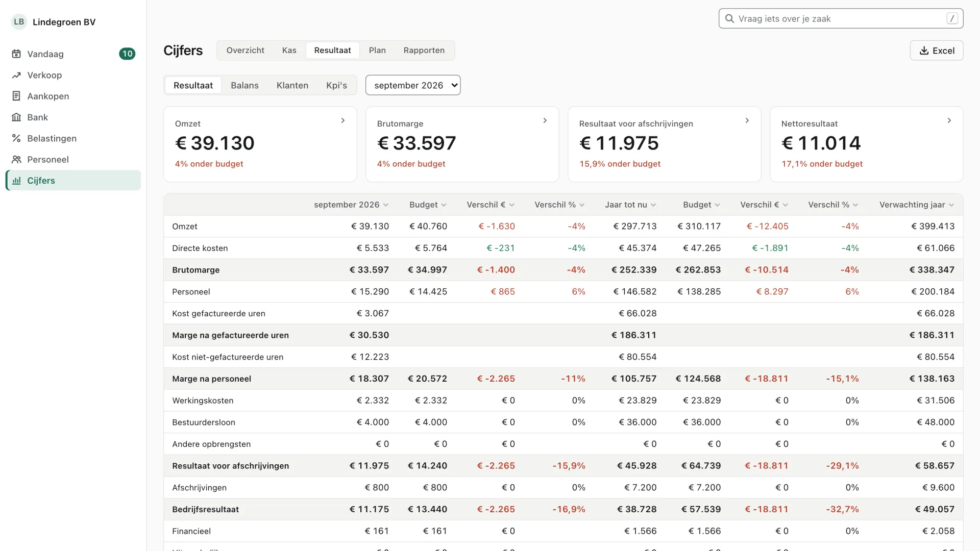Open Omzet card detail arrow
Viewport: 980px width, 551px height.
tap(343, 121)
